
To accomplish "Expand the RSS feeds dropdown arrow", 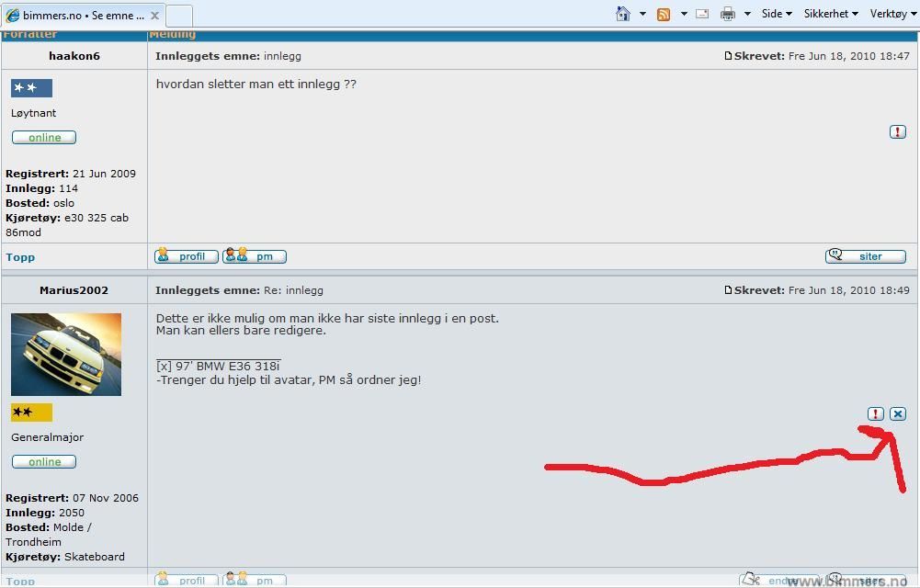I will [681, 14].
